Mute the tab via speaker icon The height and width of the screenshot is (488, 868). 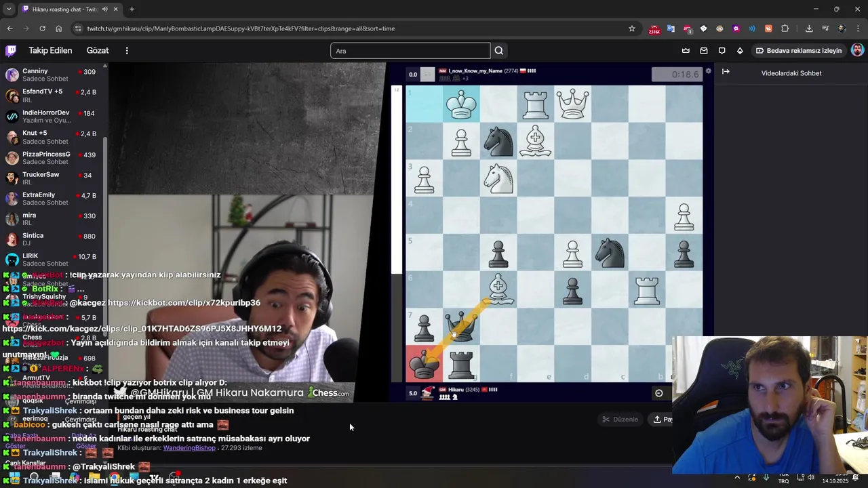[104, 9]
